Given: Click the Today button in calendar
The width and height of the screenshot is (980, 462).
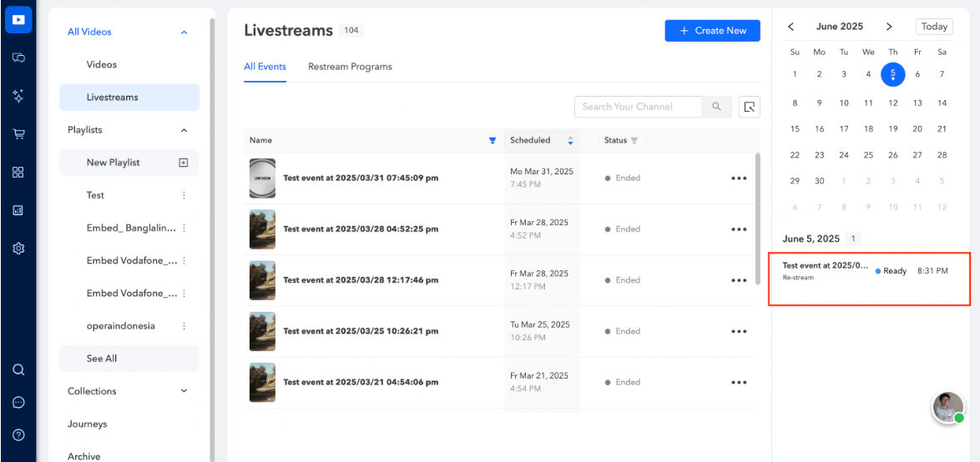Looking at the screenshot, I should coord(934,27).
